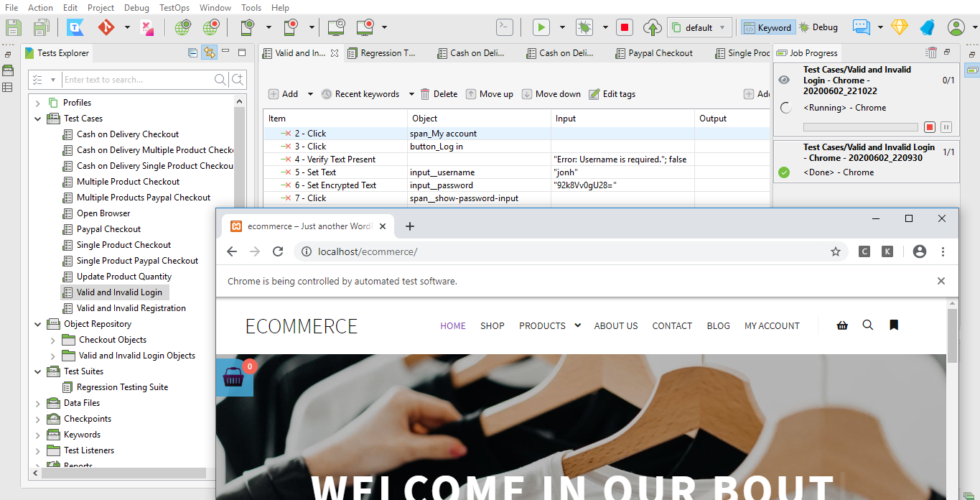The image size is (980, 500).
Task: Click the yellow diamond toolbar icon
Action: pyautogui.click(x=900, y=27)
